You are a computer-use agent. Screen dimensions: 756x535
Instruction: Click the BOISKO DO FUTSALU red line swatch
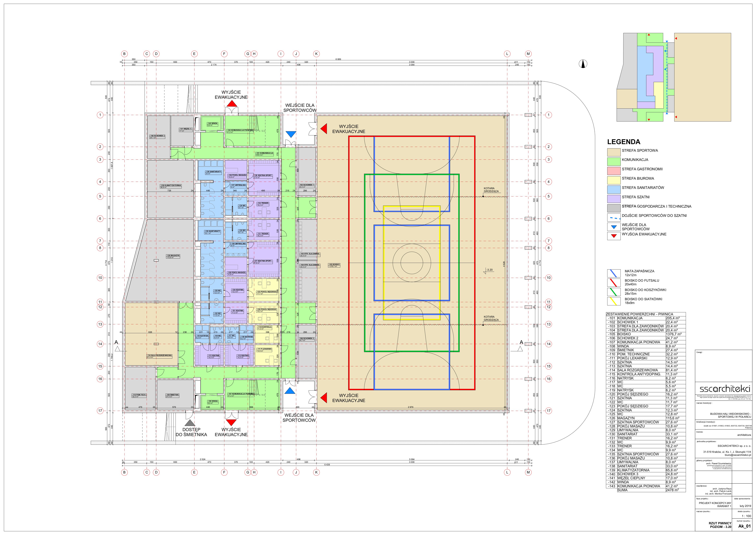[613, 283]
